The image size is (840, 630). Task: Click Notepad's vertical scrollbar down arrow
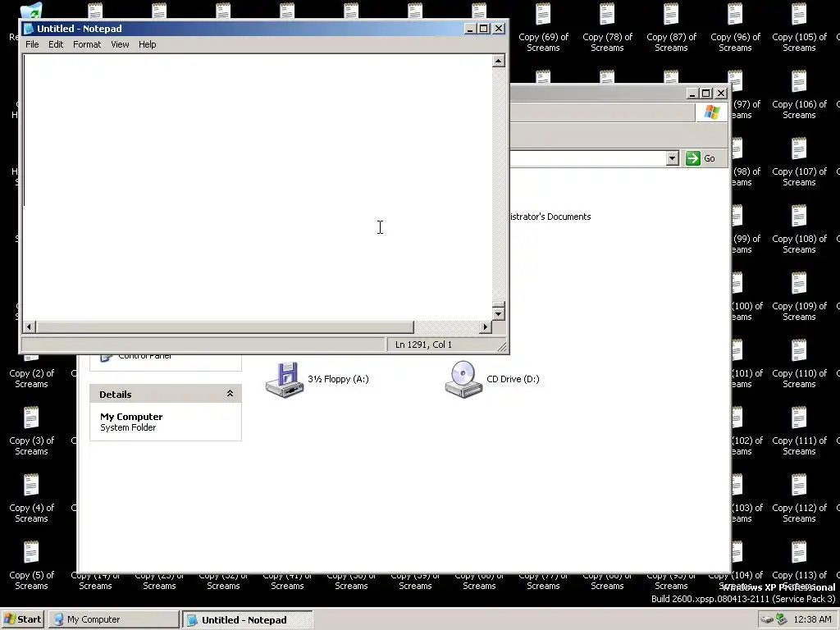[x=498, y=314]
